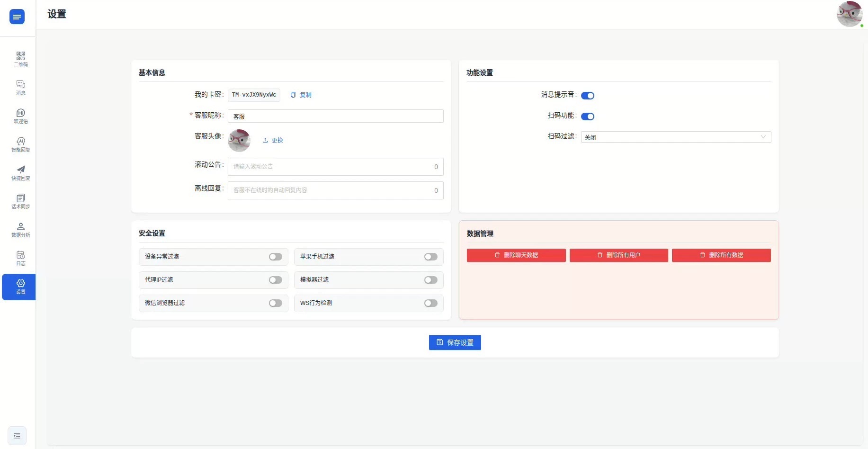The width and height of the screenshot is (868, 449).
Task: Click the 复制 copy link for card key
Action: pyautogui.click(x=301, y=95)
